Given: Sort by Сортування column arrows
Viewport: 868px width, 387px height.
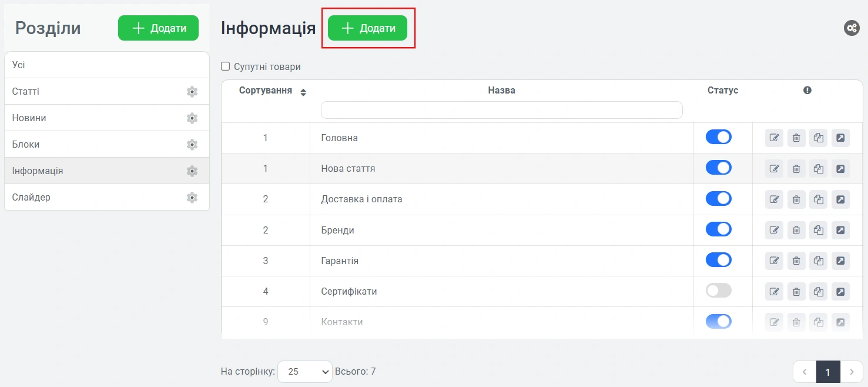Looking at the screenshot, I should [x=303, y=92].
